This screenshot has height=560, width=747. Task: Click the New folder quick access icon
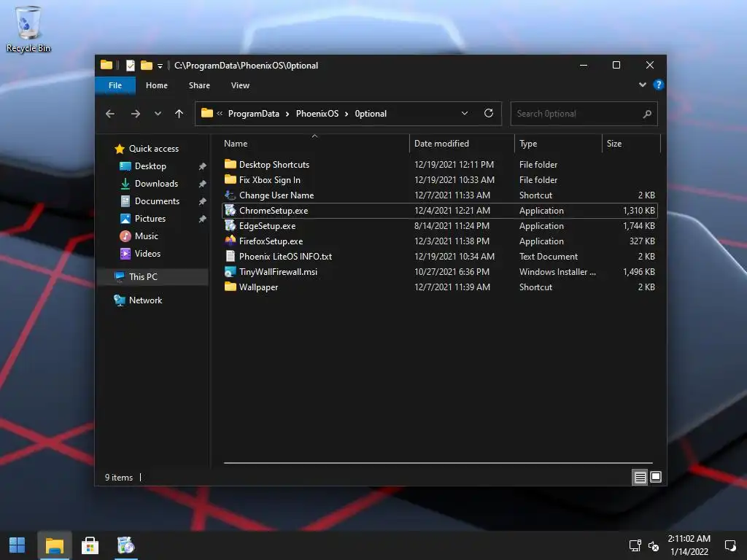click(146, 65)
